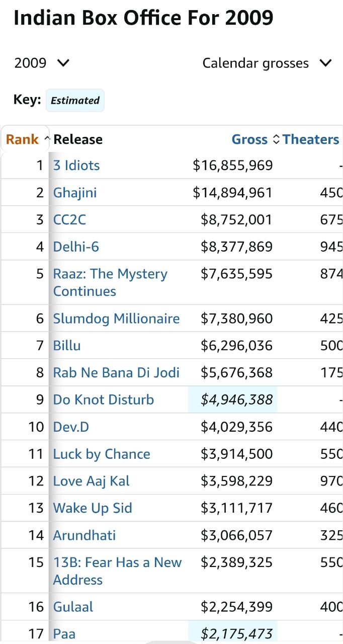The height and width of the screenshot is (644, 343).
Task: Open the Ghajini release page
Action: click(x=75, y=193)
